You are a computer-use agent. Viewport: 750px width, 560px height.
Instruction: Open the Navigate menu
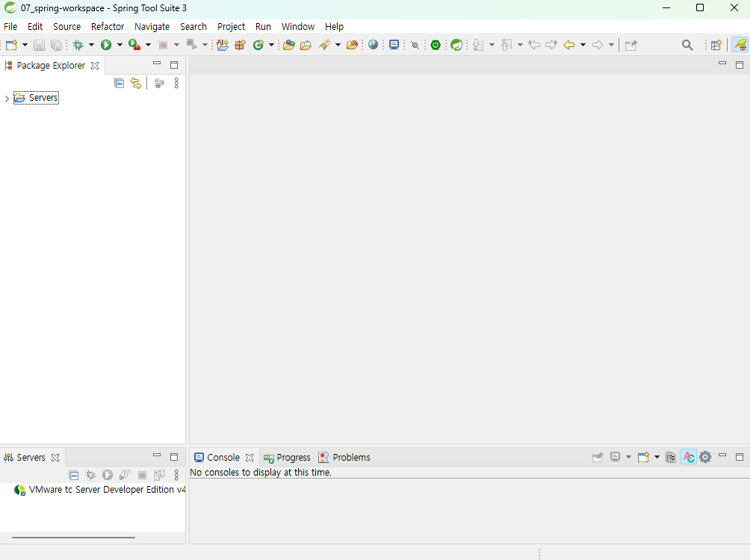[x=152, y=27]
